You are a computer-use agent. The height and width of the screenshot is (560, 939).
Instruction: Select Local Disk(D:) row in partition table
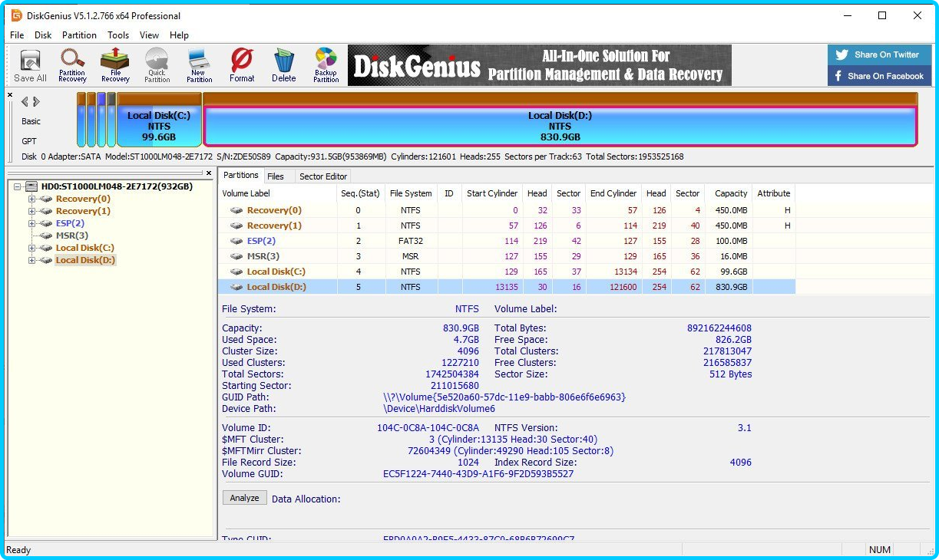tap(507, 287)
